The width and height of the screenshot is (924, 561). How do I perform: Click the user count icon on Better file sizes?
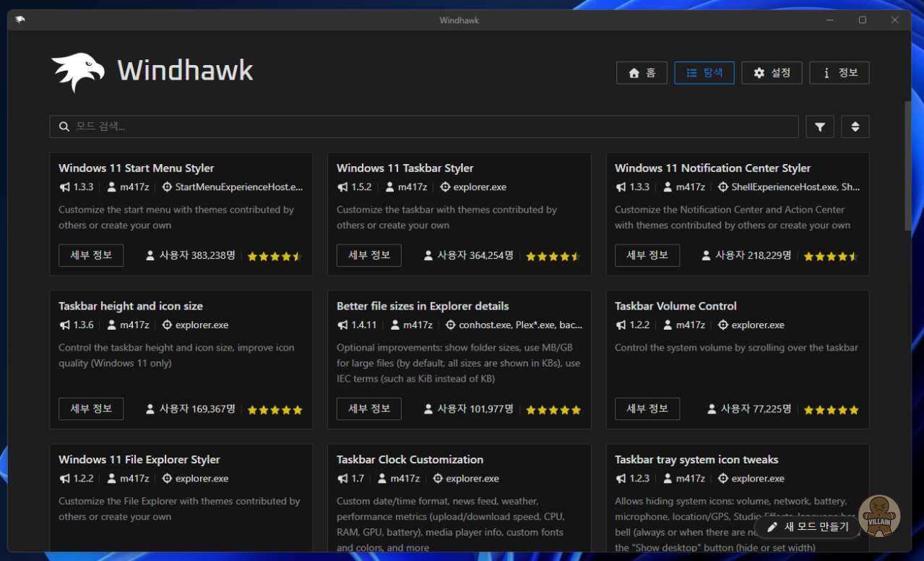click(428, 409)
